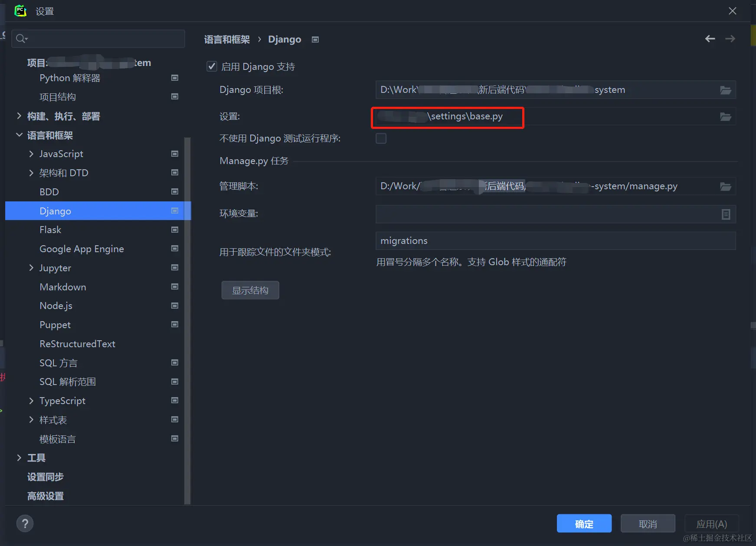Click the migrations folder pattern field
The height and width of the screenshot is (546, 756).
[556, 240]
